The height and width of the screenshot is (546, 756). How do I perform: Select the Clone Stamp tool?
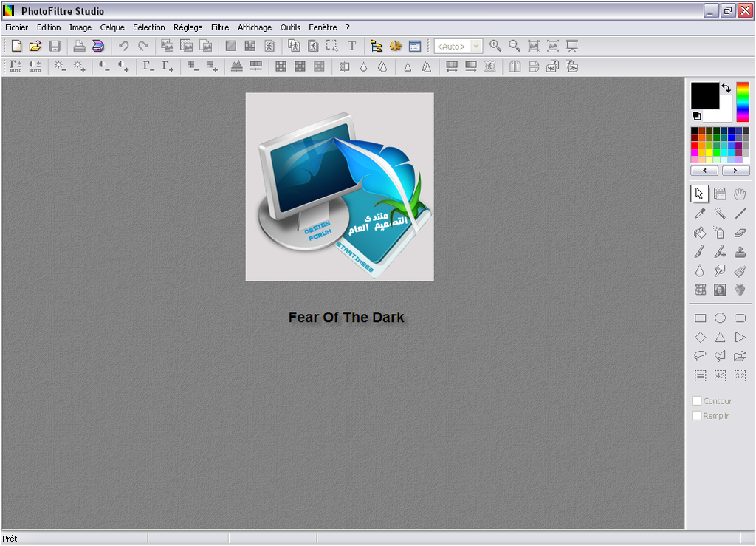click(740, 252)
